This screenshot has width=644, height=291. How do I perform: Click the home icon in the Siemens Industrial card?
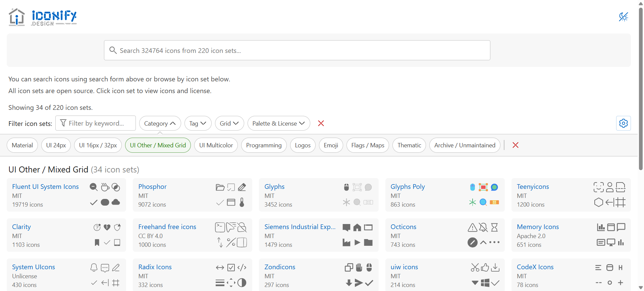(x=357, y=227)
